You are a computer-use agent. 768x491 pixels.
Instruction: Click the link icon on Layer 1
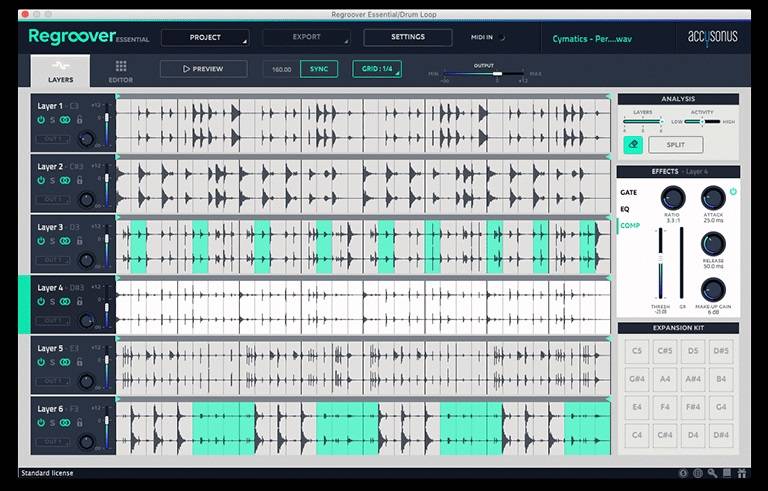(x=65, y=120)
